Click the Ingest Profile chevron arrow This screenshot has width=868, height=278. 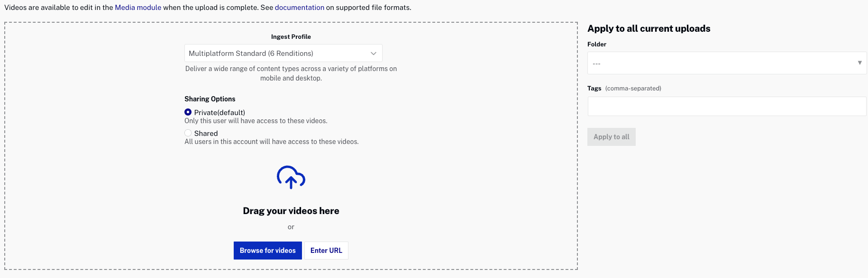(374, 54)
